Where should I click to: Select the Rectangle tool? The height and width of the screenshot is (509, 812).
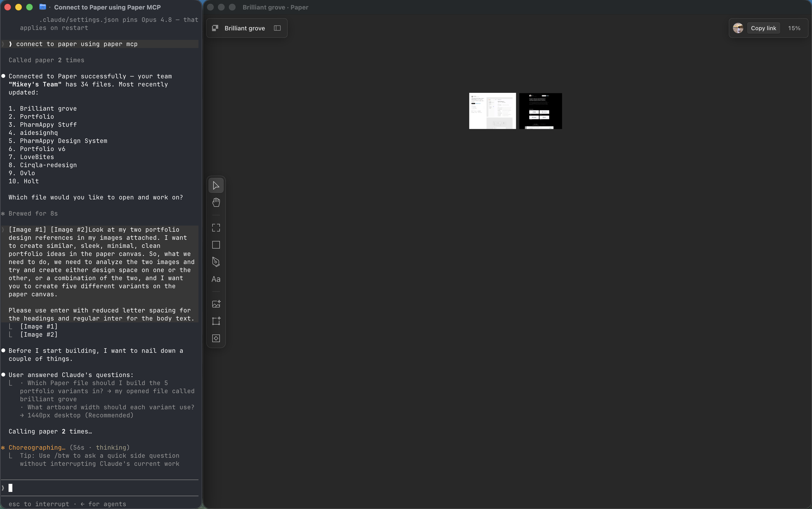coord(216,245)
